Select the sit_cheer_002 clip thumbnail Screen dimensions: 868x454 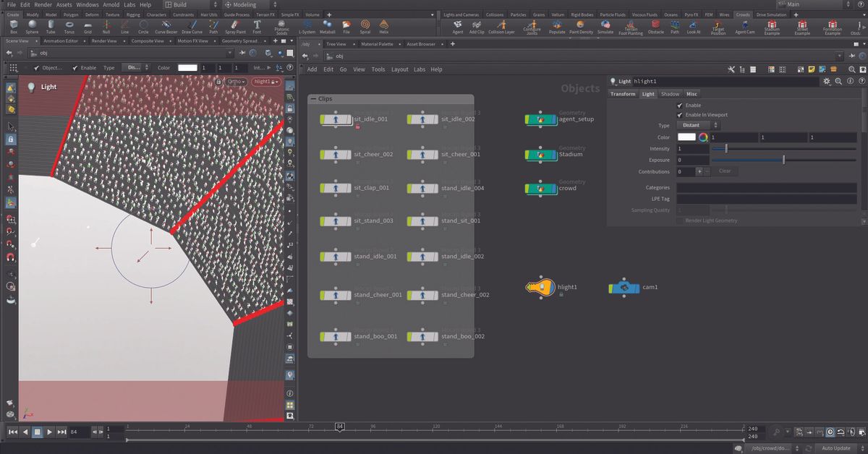coord(335,154)
